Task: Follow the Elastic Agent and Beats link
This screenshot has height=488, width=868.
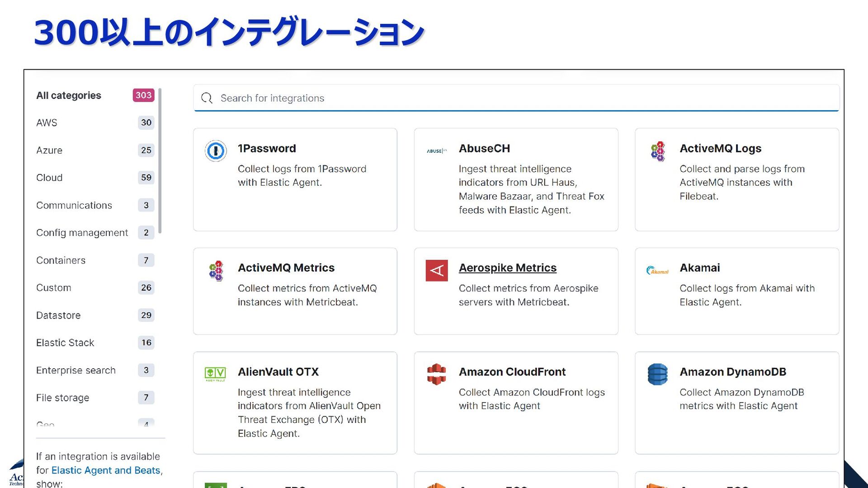Action: [x=106, y=470]
